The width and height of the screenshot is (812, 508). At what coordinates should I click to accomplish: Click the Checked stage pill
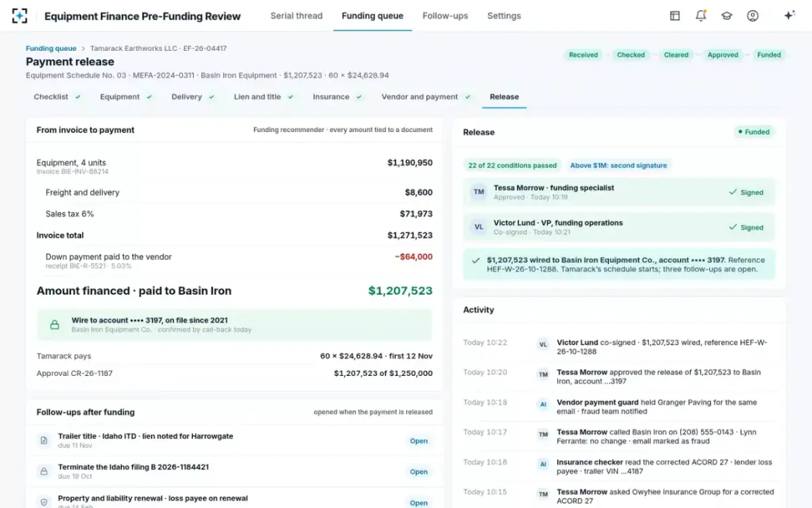tap(631, 55)
